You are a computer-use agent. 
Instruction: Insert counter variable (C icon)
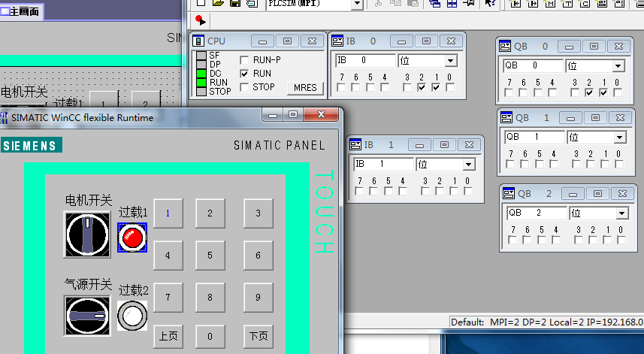click(x=585, y=4)
